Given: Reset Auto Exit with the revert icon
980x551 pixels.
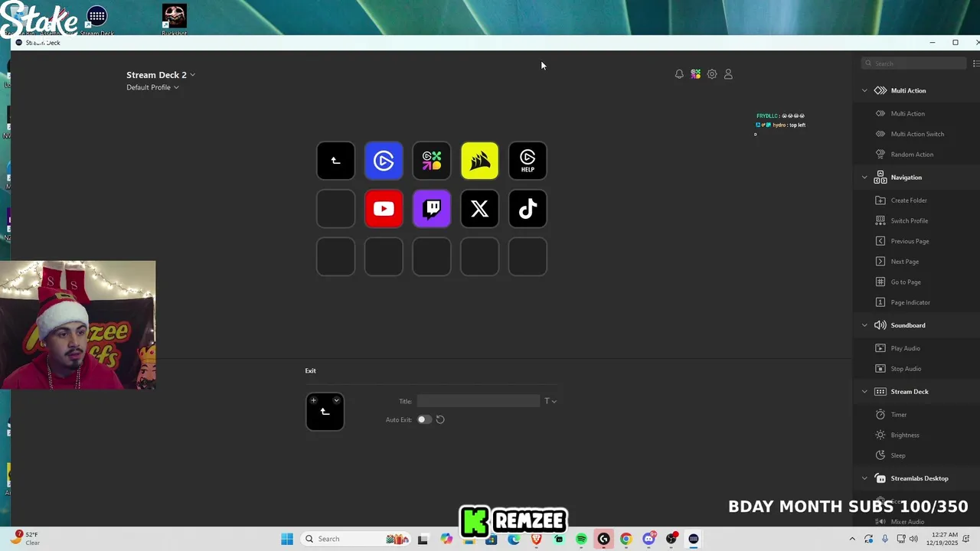Looking at the screenshot, I should tap(440, 419).
